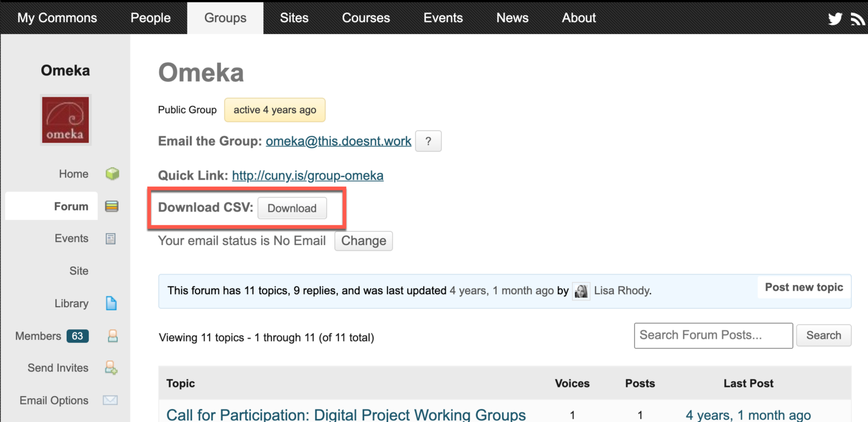Click the blue Library document icon
The height and width of the screenshot is (422, 868).
111,303
